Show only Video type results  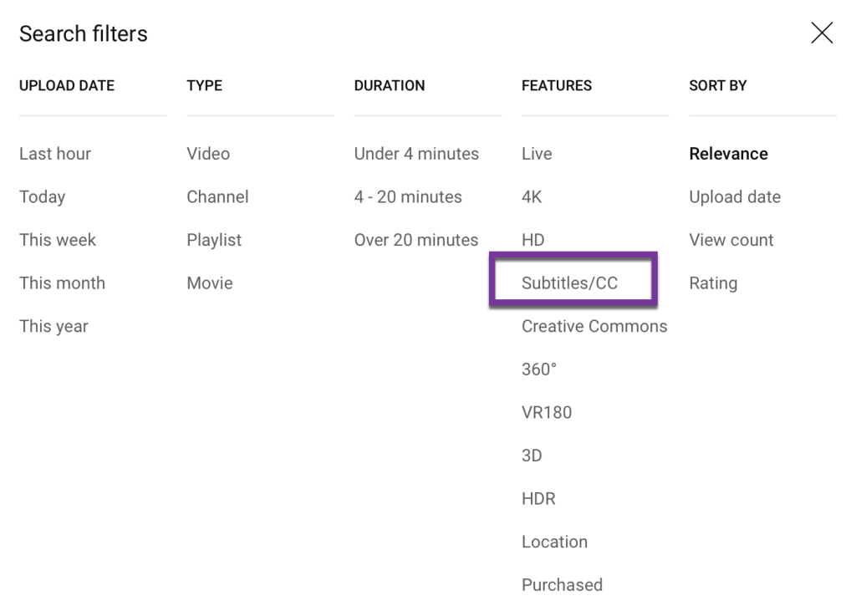pos(208,154)
